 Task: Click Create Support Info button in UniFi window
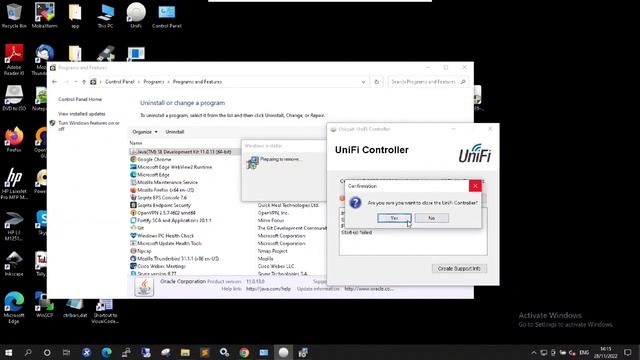pyautogui.click(x=459, y=269)
